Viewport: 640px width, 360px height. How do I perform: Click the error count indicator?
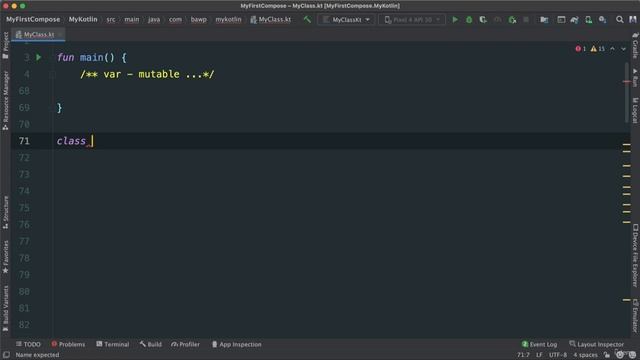coord(581,49)
